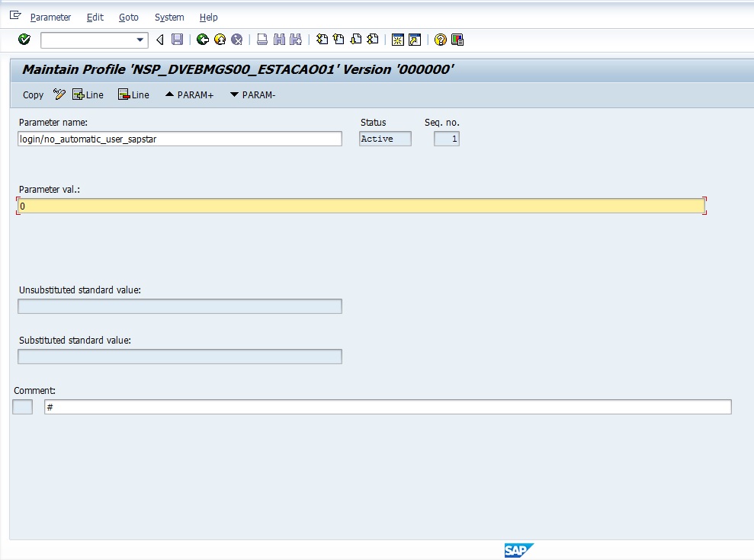This screenshot has width=754, height=560.
Task: Click the Save floppy disk icon
Action: click(x=178, y=40)
